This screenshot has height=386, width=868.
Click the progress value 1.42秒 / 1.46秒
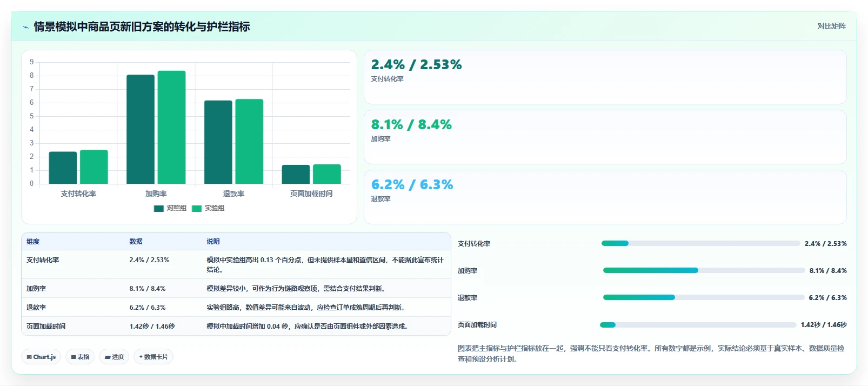pyautogui.click(x=824, y=325)
